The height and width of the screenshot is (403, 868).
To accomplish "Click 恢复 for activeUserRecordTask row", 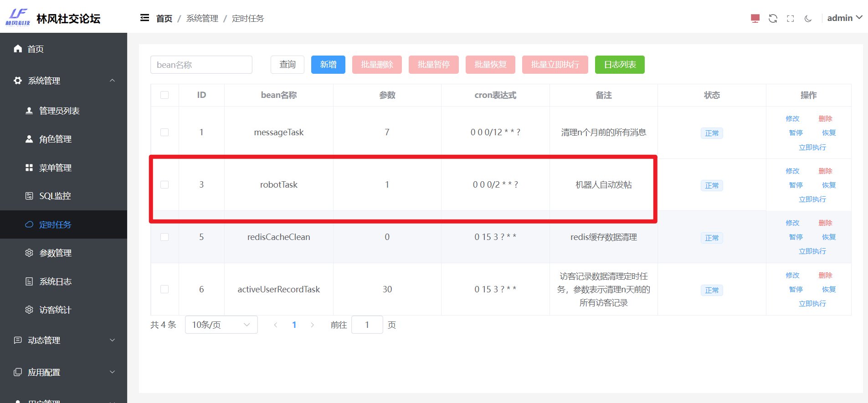I will [x=829, y=289].
